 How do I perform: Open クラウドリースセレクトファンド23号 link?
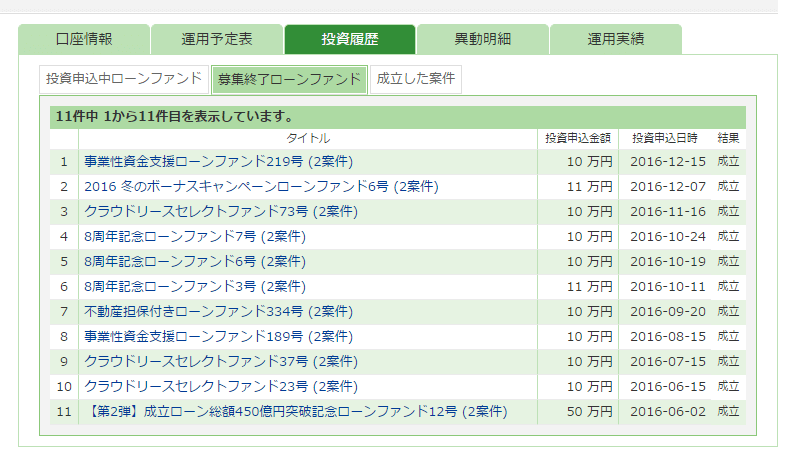(221, 387)
